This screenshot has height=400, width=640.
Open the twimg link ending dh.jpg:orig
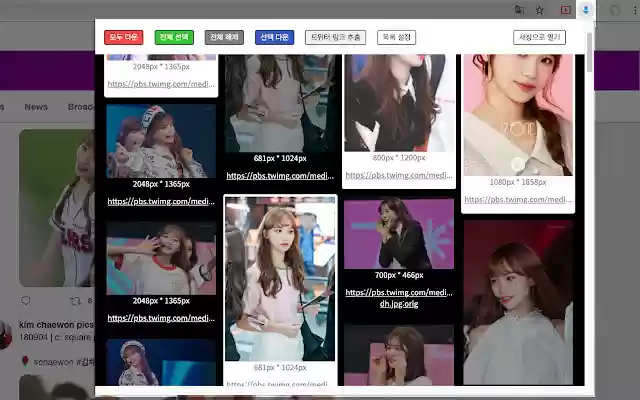point(399,298)
